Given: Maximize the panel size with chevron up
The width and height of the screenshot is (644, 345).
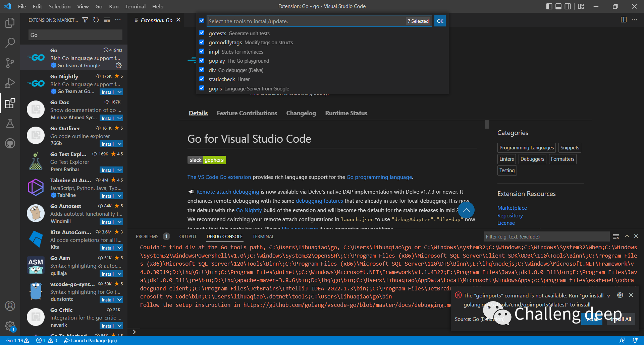Looking at the screenshot, I should coord(627,236).
